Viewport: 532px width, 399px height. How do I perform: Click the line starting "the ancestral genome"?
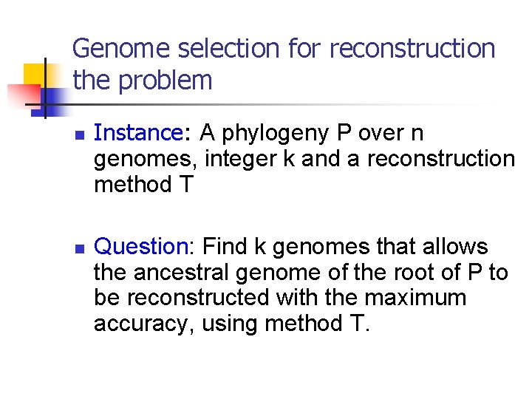coord(301,272)
